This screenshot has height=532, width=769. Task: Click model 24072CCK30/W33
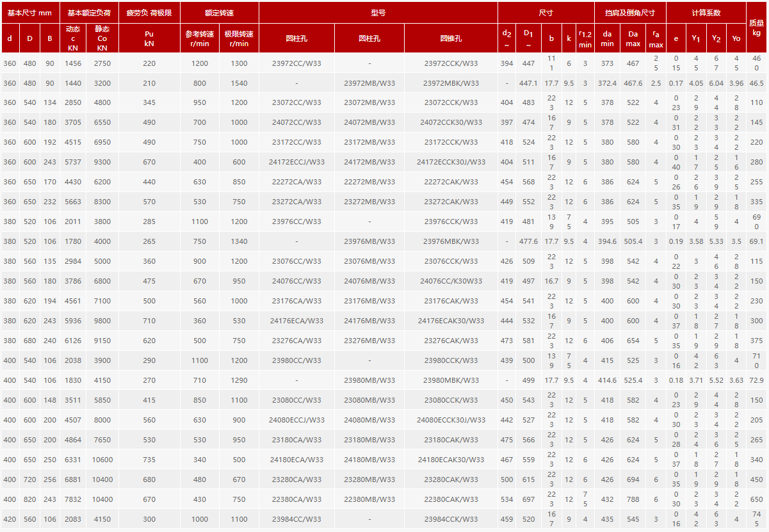pyautogui.click(x=451, y=122)
